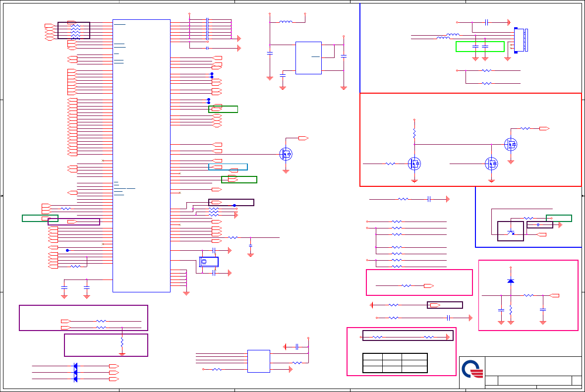The image size is (585, 392).
Task: Click the lone MOSFET right of the large IC
Action: (286, 154)
